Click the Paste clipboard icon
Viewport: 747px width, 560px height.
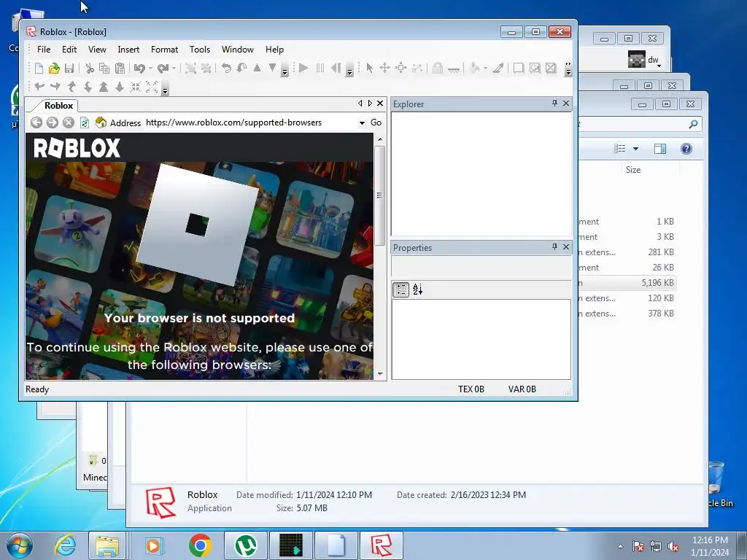click(120, 68)
